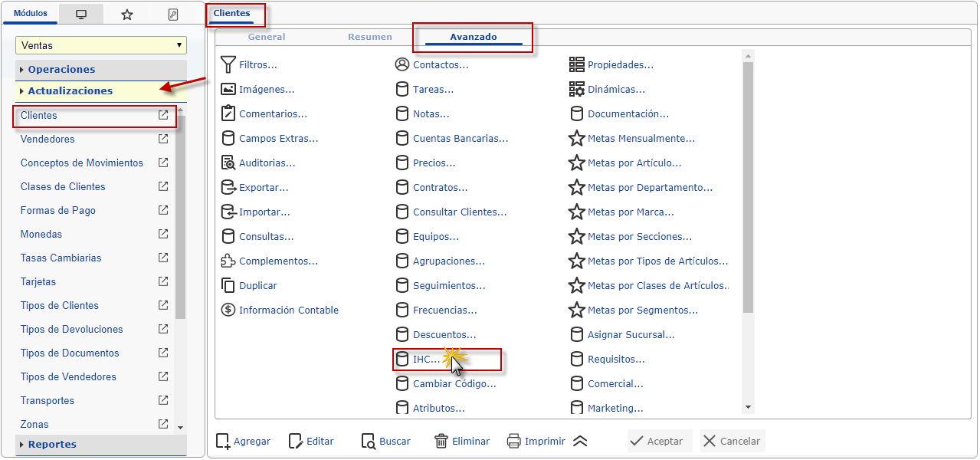Switch to the Resumen tab
The width and height of the screenshot is (980, 460).
(370, 37)
